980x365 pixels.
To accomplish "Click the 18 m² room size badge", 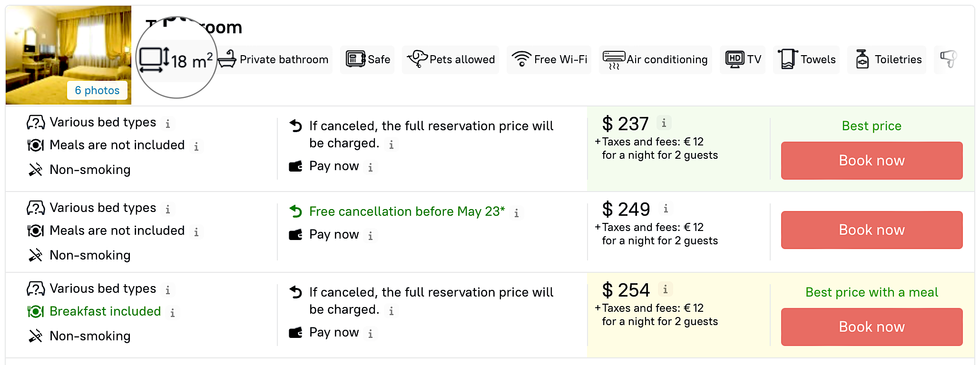I will click(177, 59).
